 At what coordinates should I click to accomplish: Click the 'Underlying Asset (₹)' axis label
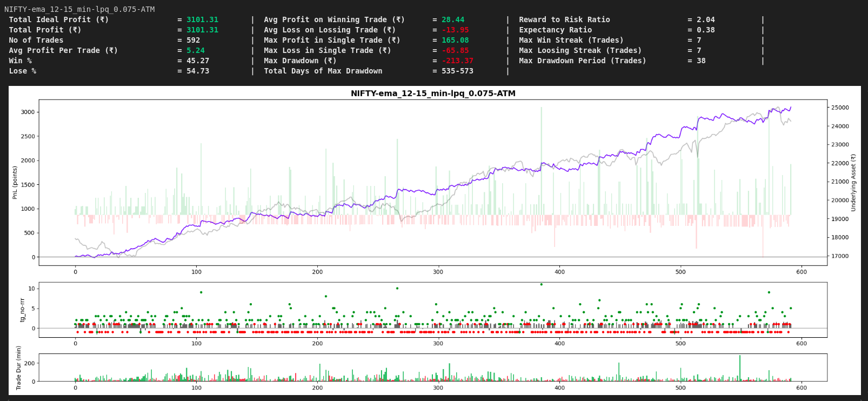(853, 183)
